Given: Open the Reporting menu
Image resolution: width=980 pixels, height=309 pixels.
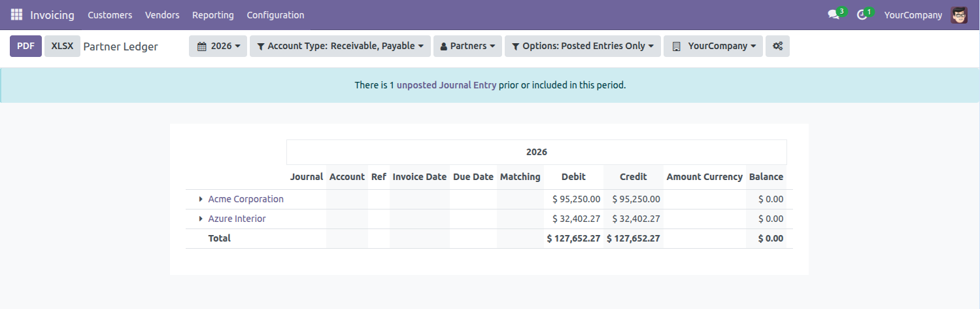Looking at the screenshot, I should click(x=213, y=14).
